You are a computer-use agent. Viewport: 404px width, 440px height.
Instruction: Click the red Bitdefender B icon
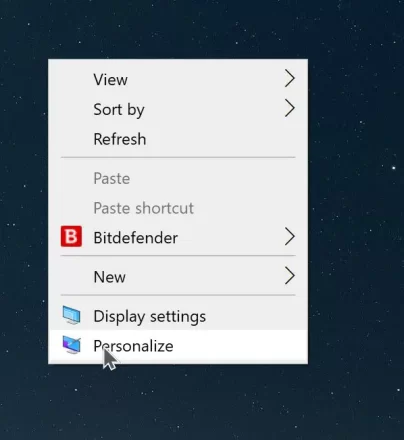(x=71, y=236)
